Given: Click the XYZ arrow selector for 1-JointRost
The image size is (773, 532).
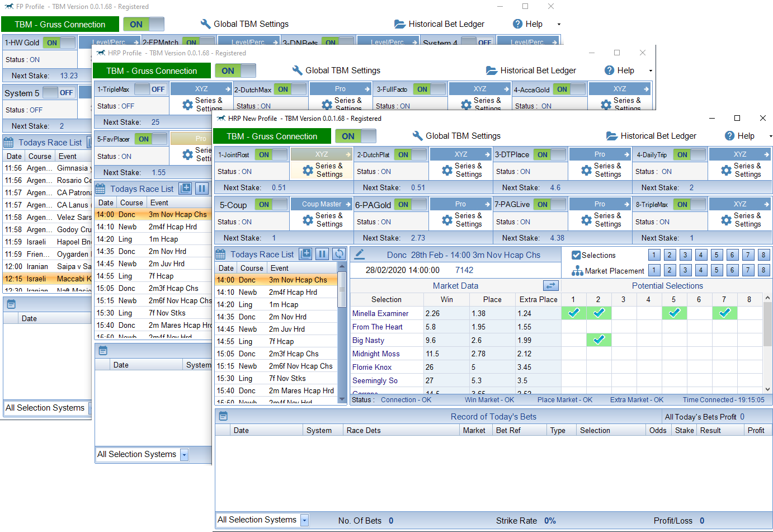Looking at the screenshot, I should pyautogui.click(x=322, y=154).
